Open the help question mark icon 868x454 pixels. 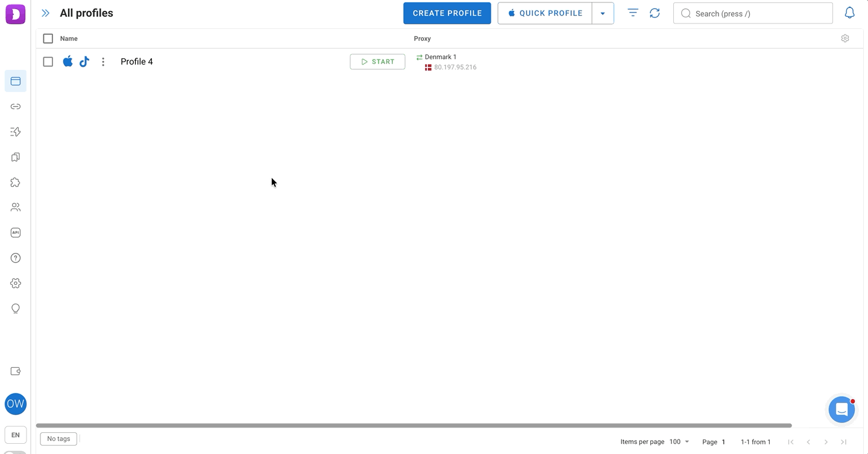tap(16, 258)
